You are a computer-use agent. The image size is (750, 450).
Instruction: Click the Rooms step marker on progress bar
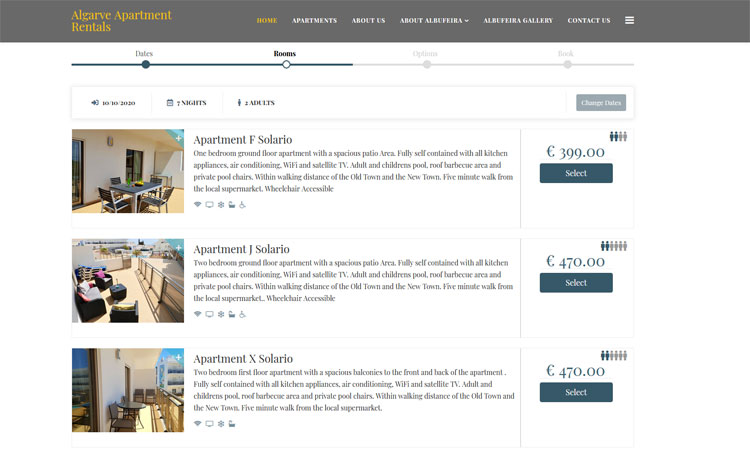click(286, 65)
